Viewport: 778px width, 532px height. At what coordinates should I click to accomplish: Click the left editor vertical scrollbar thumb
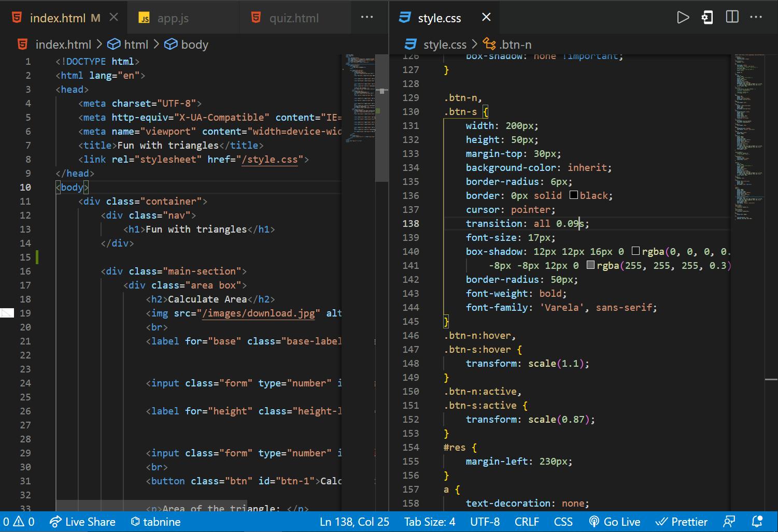tap(382, 118)
